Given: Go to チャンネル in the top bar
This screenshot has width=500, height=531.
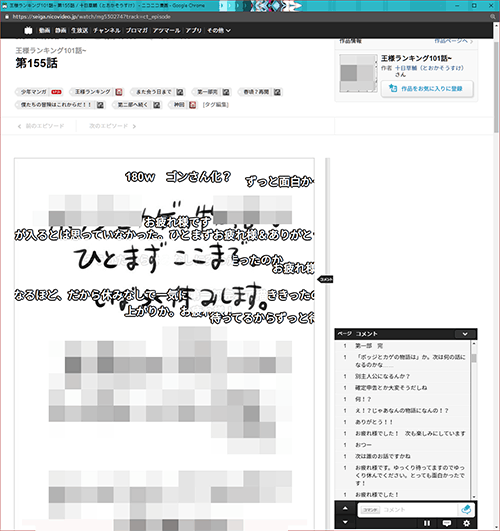Looking at the screenshot, I should click(107, 30).
